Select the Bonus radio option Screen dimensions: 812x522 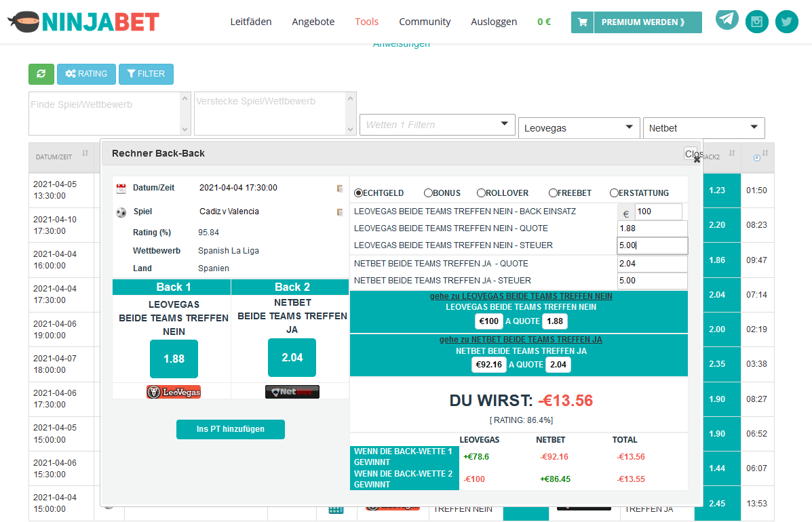[428, 193]
